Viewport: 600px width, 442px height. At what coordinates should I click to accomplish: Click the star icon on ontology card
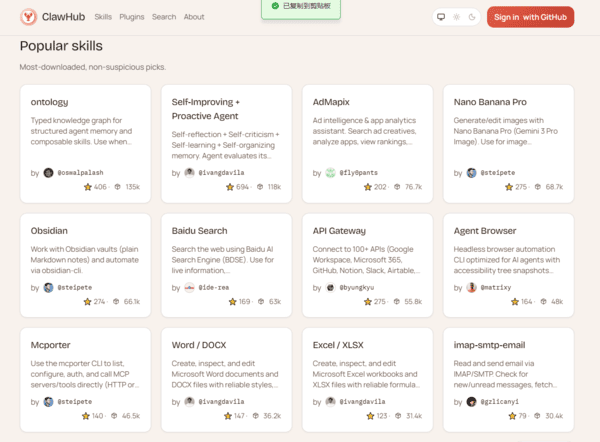(88, 187)
